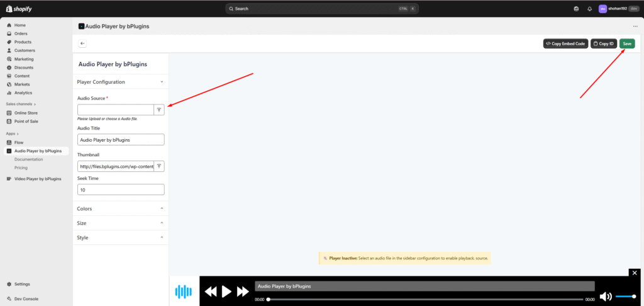Click the Thumbnail upload icon
Image resolution: width=644 pixels, height=306 pixels.
click(x=159, y=166)
